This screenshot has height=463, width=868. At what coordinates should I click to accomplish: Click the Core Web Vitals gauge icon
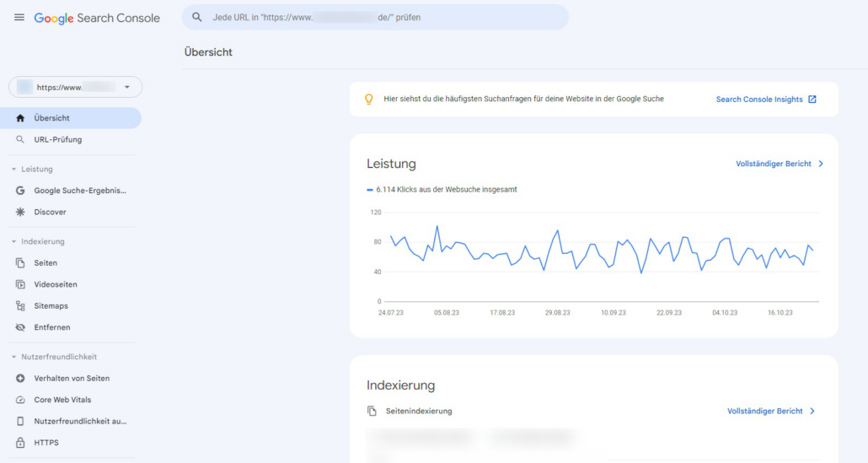[20, 400]
